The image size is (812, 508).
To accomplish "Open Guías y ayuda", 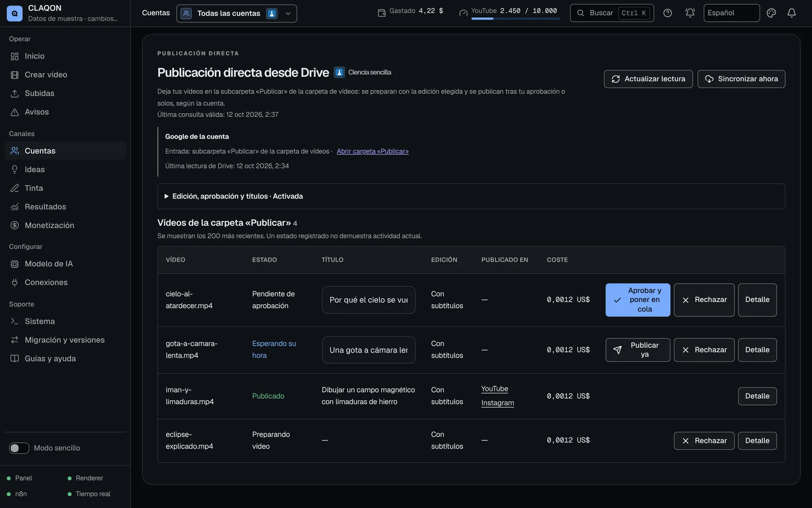I will click(65, 359).
